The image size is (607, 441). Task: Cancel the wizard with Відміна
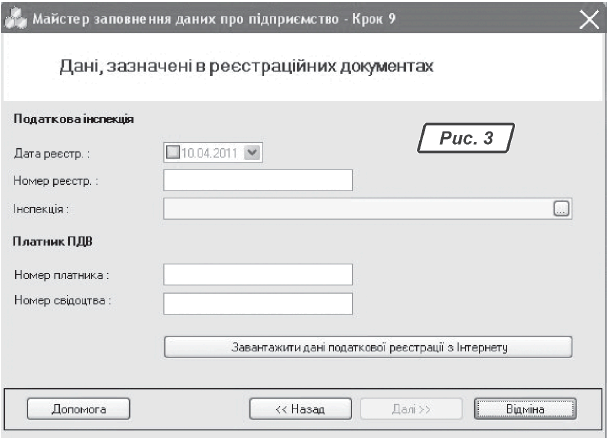(525, 408)
